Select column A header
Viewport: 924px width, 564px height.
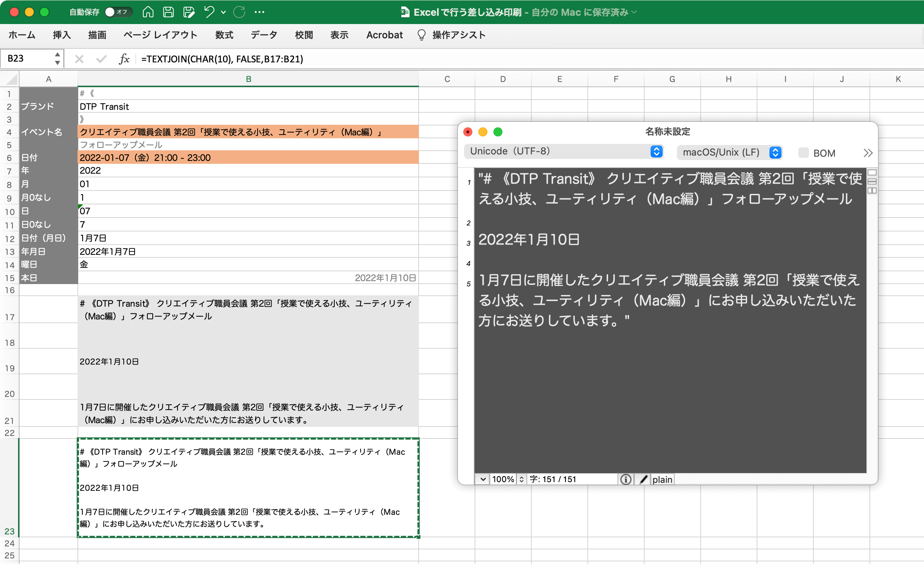click(x=49, y=79)
